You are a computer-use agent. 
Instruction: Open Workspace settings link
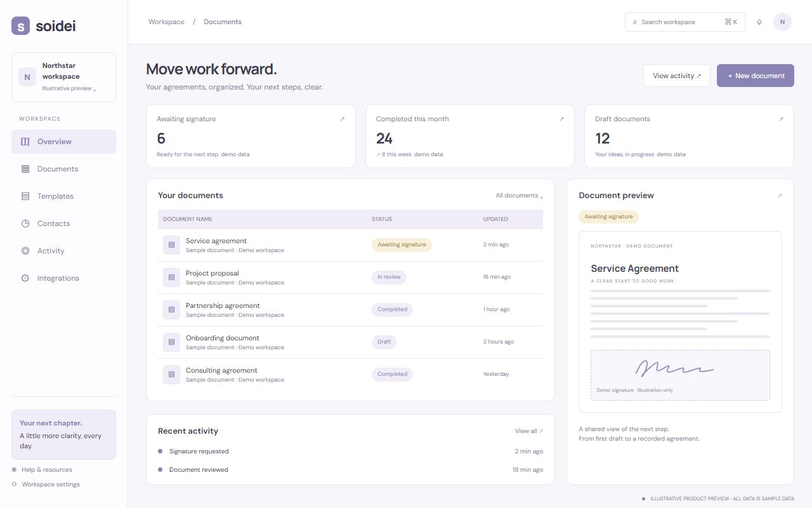pos(46,485)
